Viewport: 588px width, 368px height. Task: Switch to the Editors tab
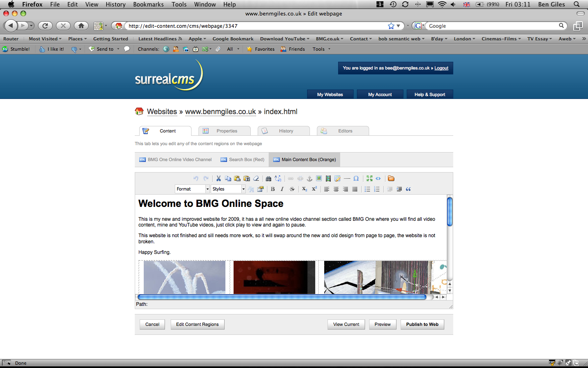coord(343,131)
